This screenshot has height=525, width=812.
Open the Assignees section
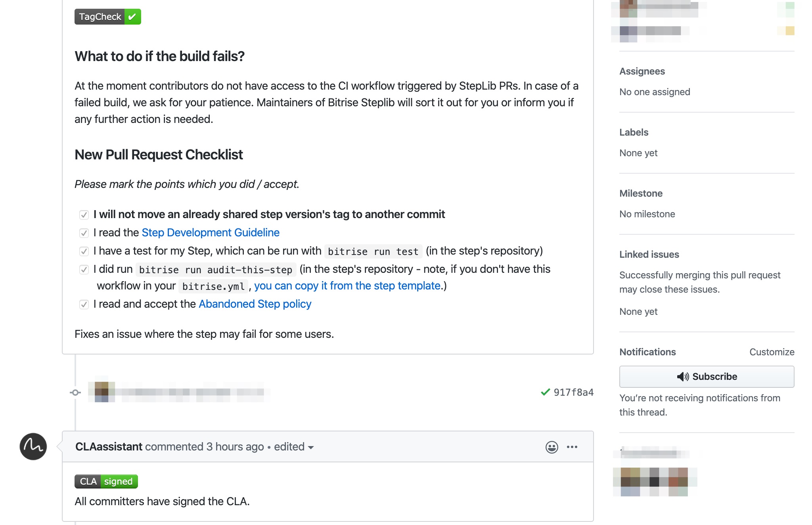642,71
